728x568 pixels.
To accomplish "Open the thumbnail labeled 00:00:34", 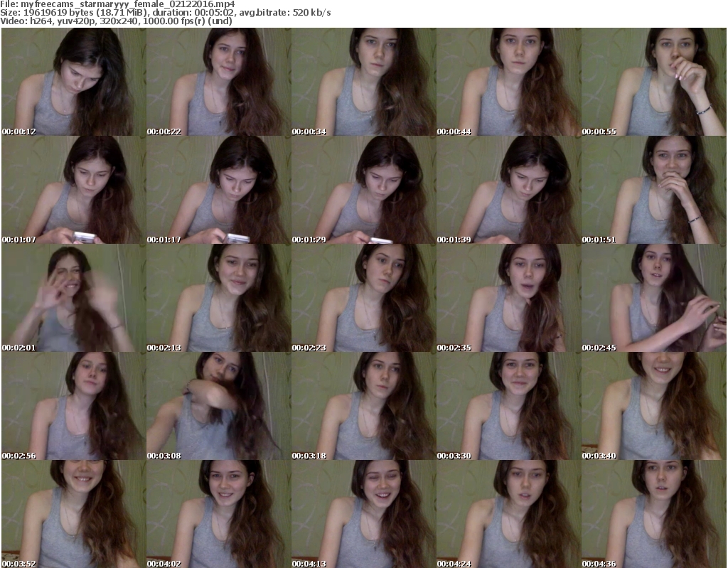I will (363, 82).
